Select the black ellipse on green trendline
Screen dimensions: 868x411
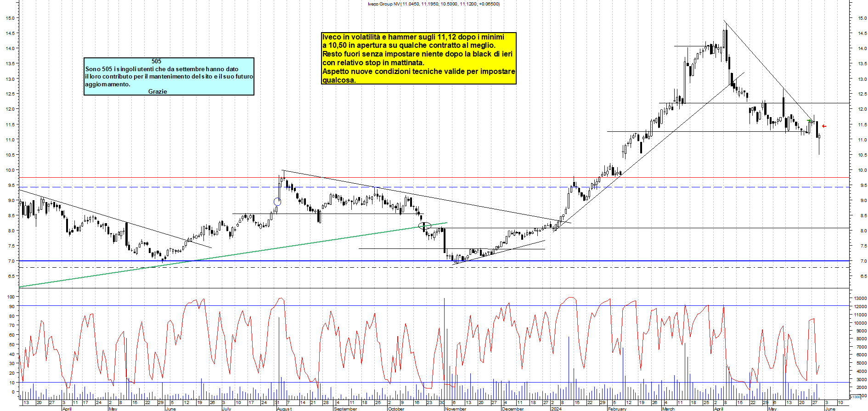[x=425, y=225]
